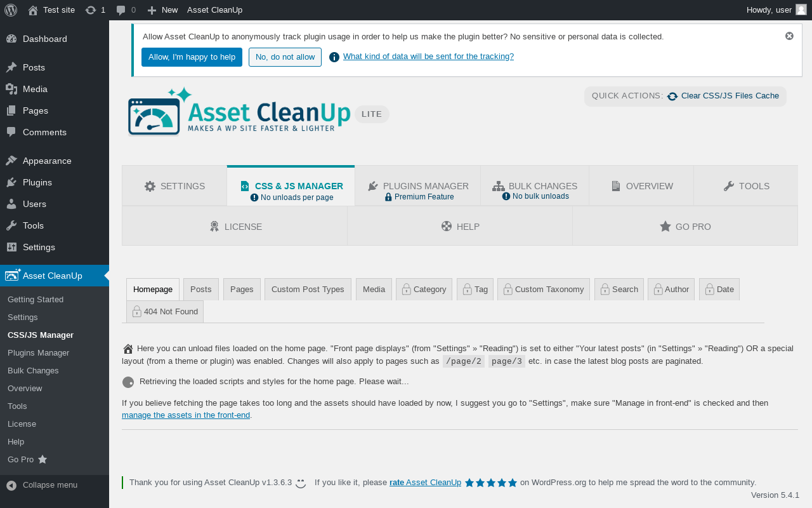Open What kind of data will be sent link

[428, 56]
